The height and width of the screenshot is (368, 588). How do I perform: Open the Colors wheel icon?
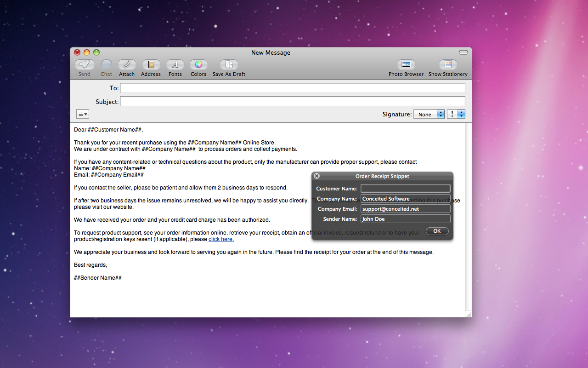pos(198,65)
